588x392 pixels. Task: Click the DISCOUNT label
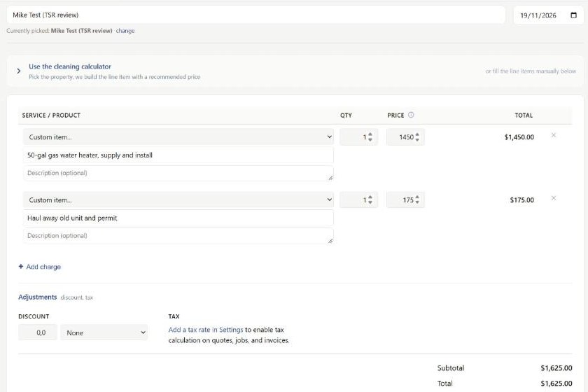click(34, 316)
